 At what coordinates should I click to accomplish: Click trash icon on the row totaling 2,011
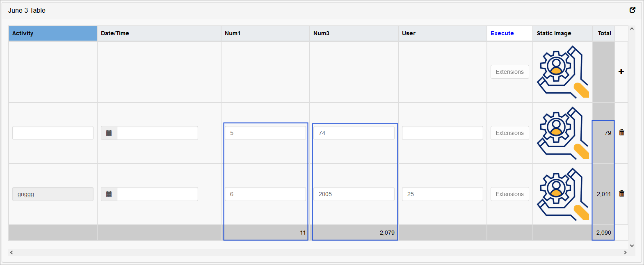tap(621, 194)
